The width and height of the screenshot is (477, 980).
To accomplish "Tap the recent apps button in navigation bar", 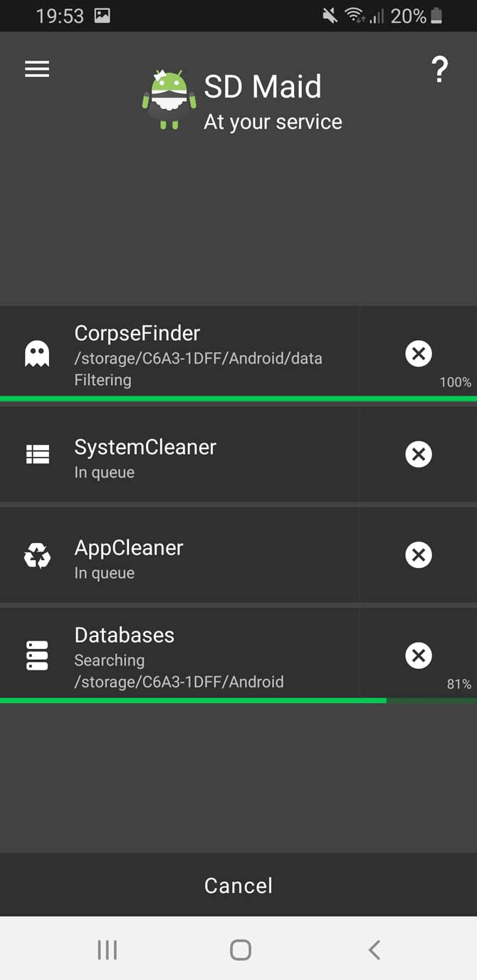I will (106, 949).
